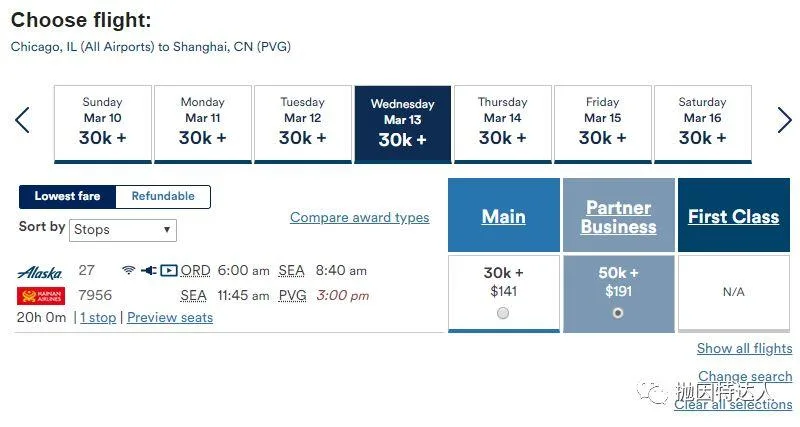Open Compare award types link
Image resolution: width=800 pixels, height=427 pixels.
pos(359,218)
